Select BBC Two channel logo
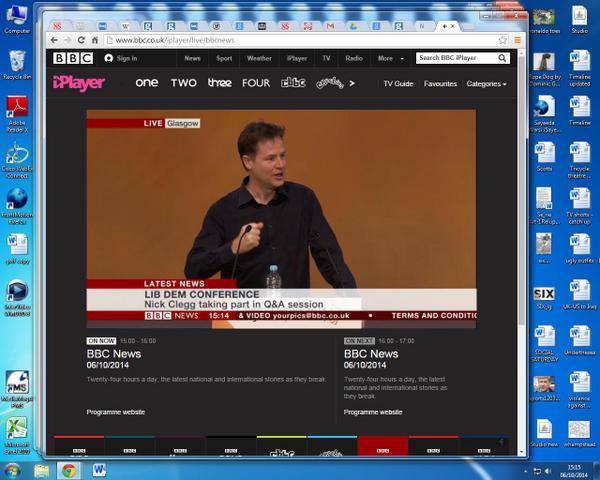The image size is (600, 480). 184,83
